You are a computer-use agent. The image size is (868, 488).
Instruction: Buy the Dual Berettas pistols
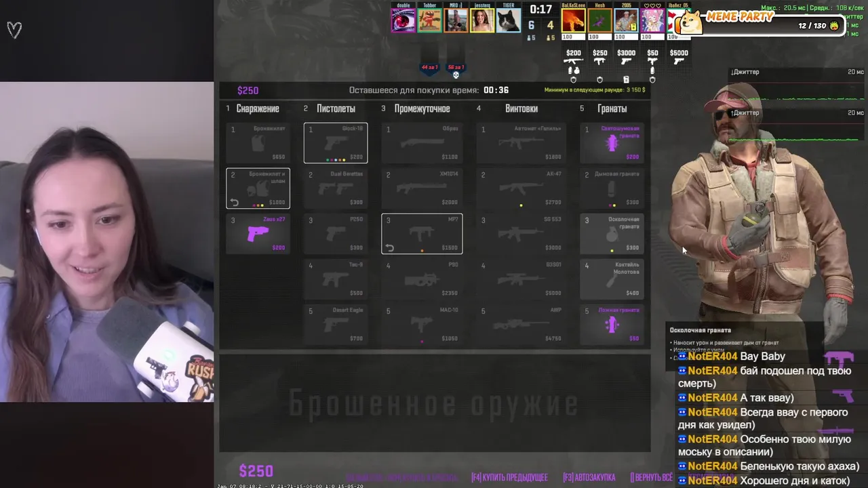coord(336,188)
